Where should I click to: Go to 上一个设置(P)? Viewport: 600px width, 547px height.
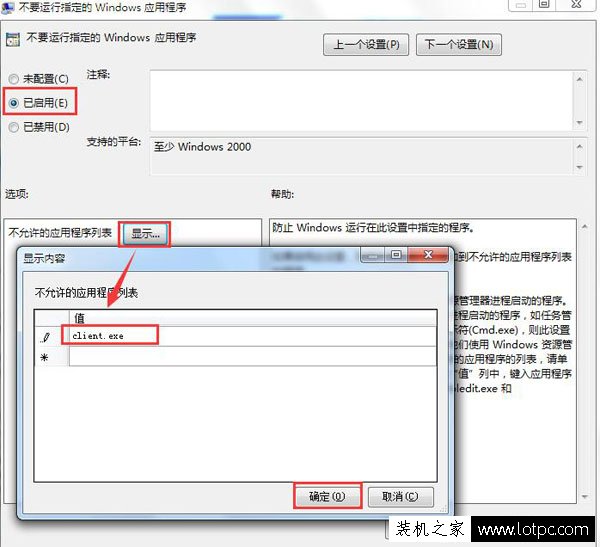(366, 45)
